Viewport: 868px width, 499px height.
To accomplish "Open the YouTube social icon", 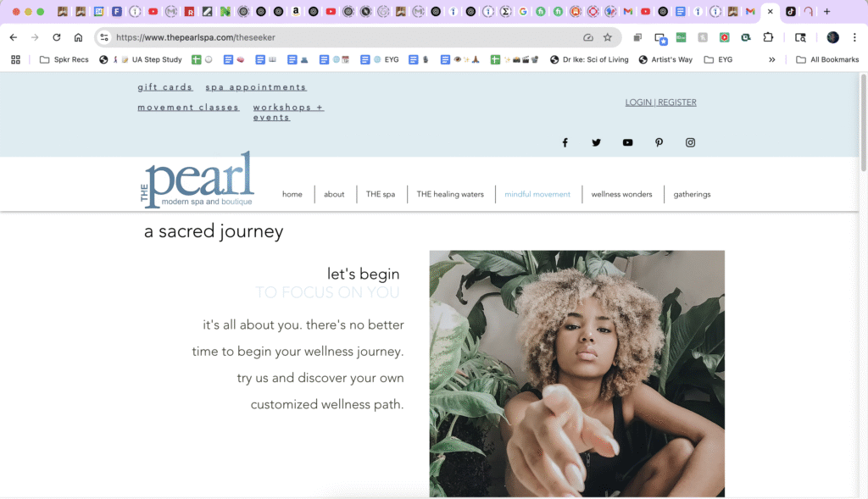I will [627, 142].
